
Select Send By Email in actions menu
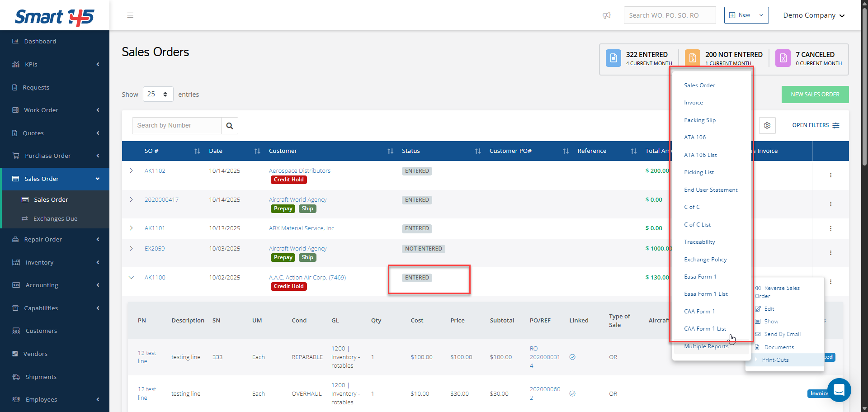(x=782, y=334)
